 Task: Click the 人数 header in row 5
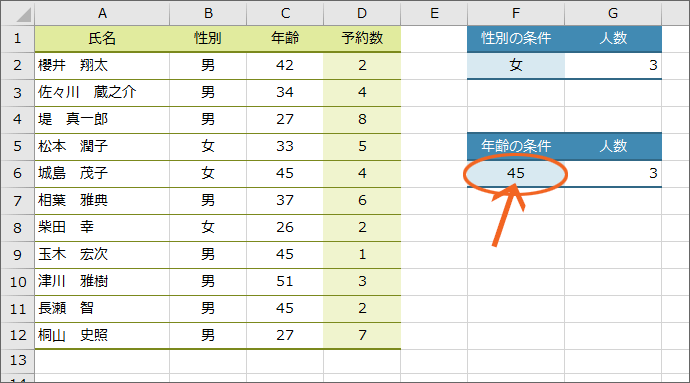pos(613,147)
